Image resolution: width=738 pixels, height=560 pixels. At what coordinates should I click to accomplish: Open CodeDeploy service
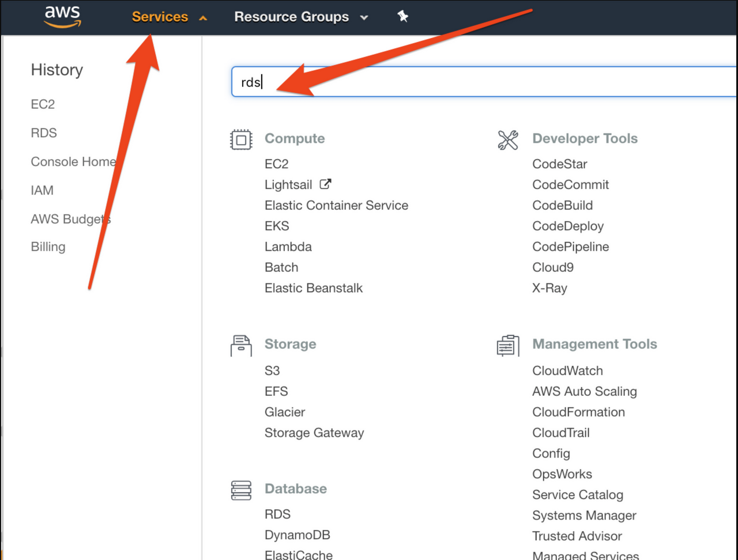(x=568, y=226)
